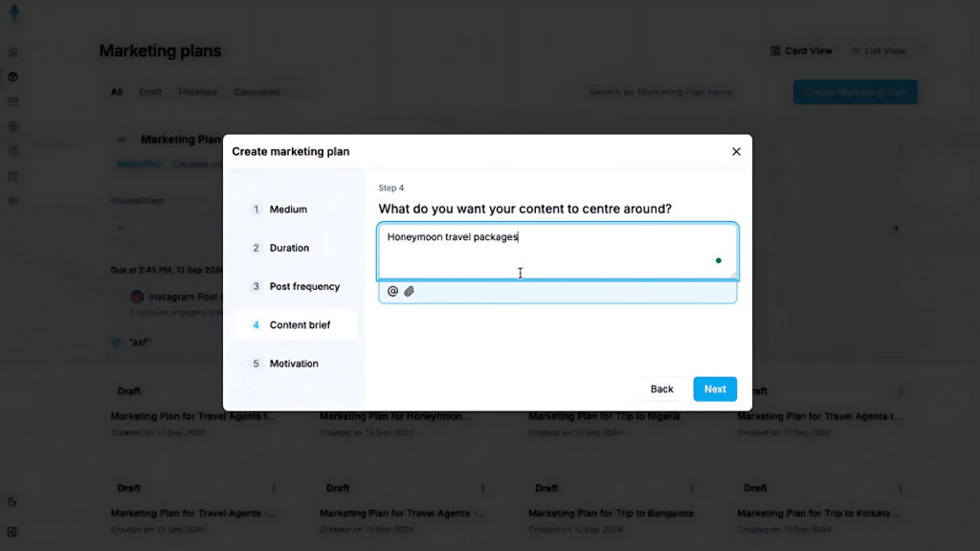The width and height of the screenshot is (980, 551).
Task: Click the paperclip attachment icon
Action: [x=410, y=291]
